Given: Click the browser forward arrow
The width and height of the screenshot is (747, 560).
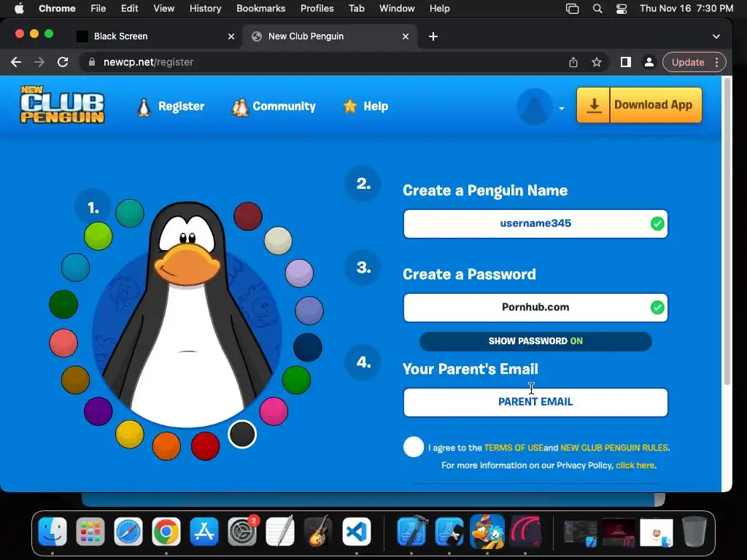Looking at the screenshot, I should point(39,62).
